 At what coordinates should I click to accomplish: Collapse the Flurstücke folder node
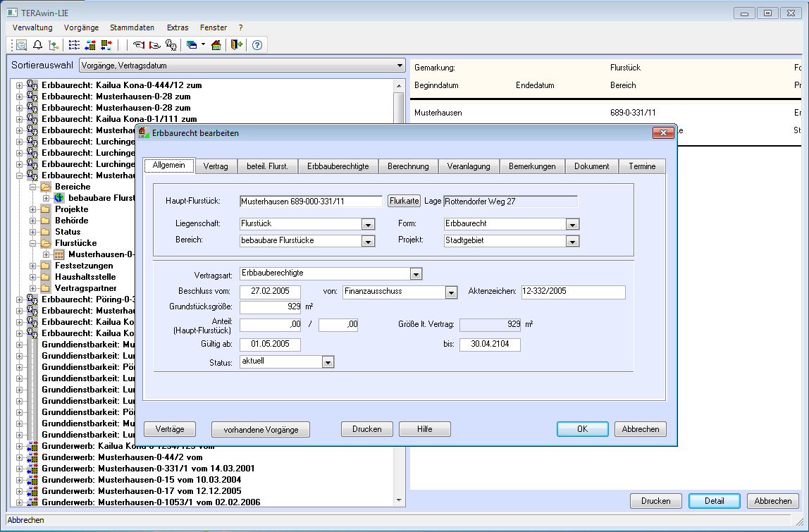33,243
